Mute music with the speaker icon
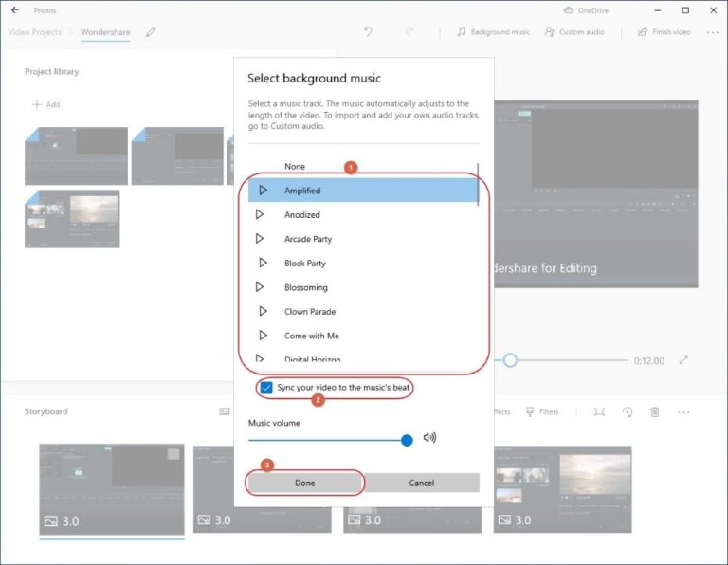Viewport: 728px width, 565px height. point(429,437)
